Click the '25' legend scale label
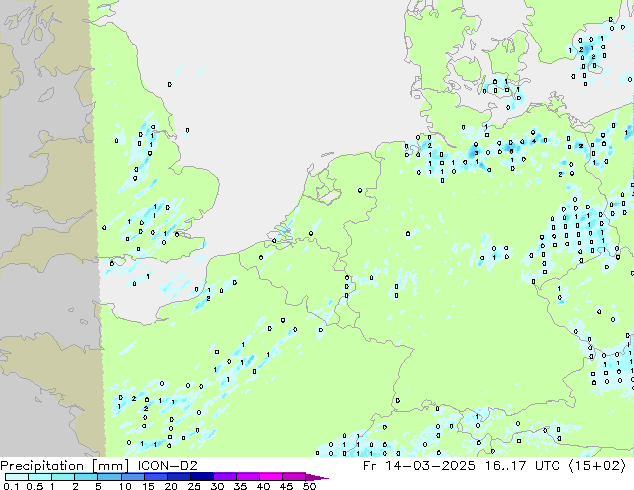Screen dimensions: 634x490 (194, 486)
